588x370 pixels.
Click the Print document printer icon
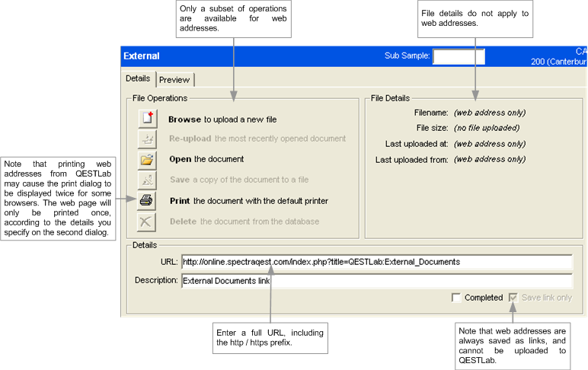point(147,201)
